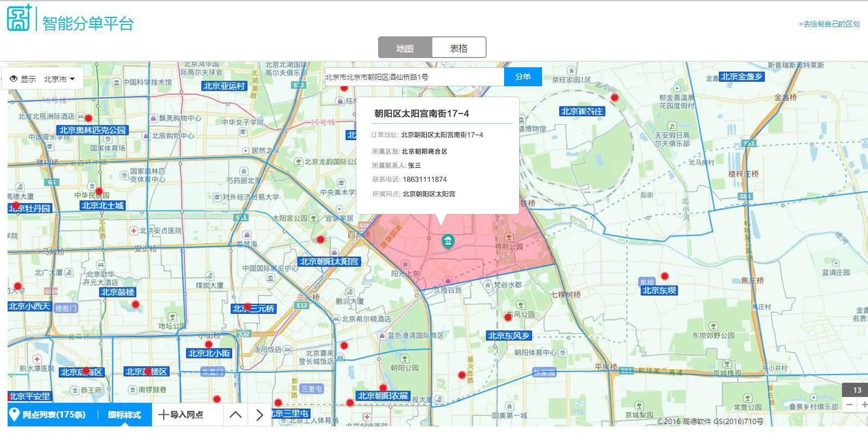Toggle the 显示 eye icon
This screenshot has height=433, width=868.
(x=14, y=79)
